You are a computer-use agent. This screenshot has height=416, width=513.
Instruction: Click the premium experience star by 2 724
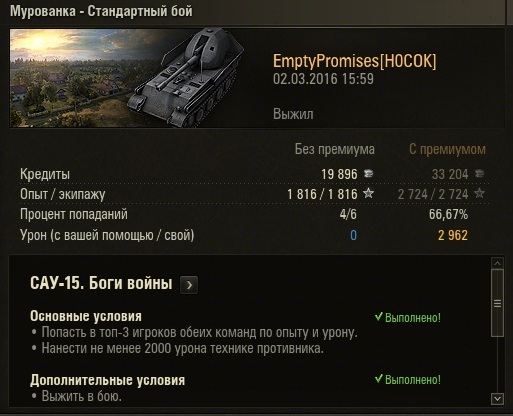(479, 193)
